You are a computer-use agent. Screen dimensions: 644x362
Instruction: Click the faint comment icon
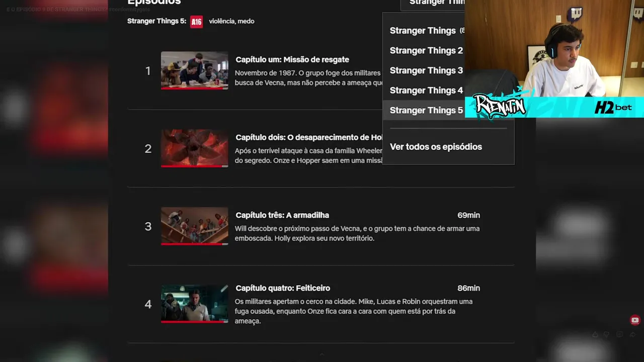pos(620,334)
